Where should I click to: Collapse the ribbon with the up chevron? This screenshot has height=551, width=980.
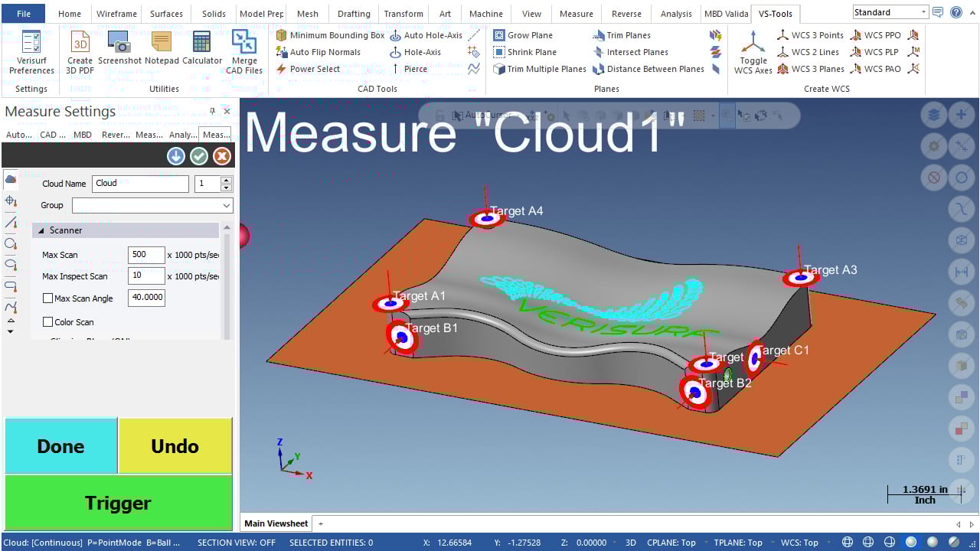[971, 12]
